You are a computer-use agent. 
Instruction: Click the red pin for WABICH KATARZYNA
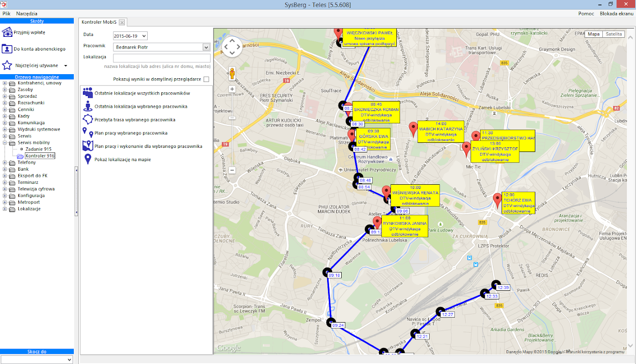[413, 129]
